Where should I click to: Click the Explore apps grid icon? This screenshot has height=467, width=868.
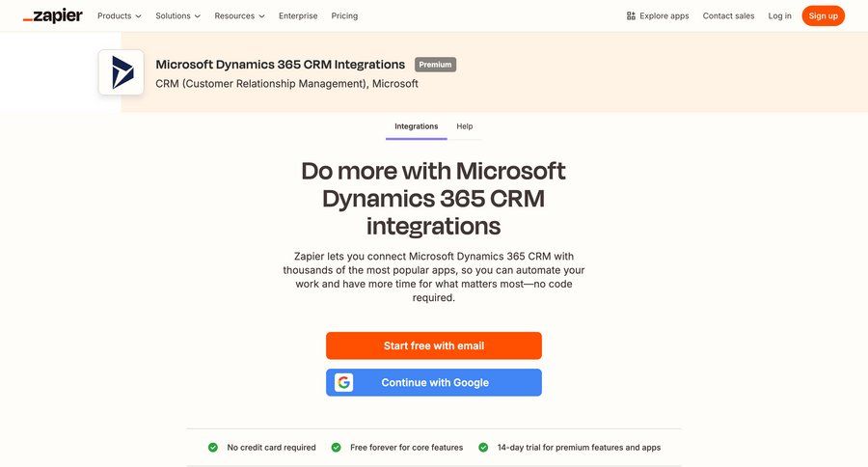coord(631,16)
